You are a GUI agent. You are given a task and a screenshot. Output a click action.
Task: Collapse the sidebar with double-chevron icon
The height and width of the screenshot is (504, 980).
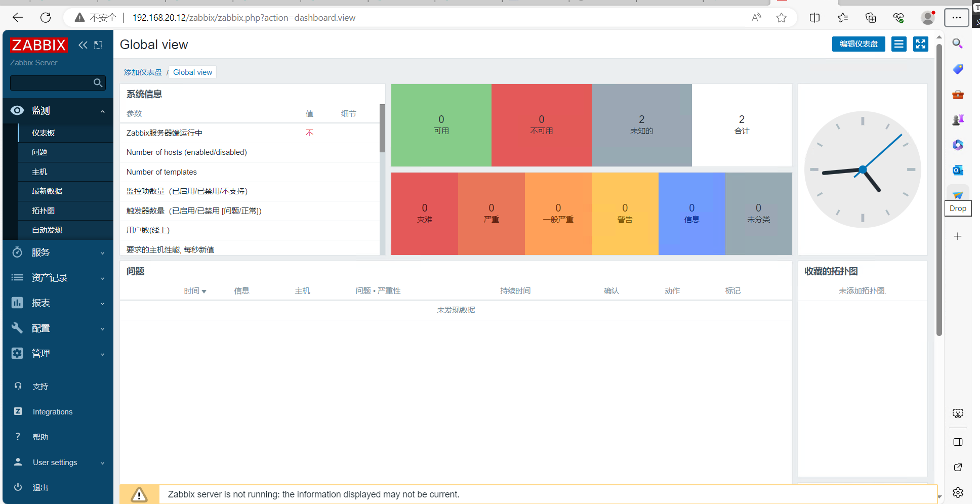83,45
